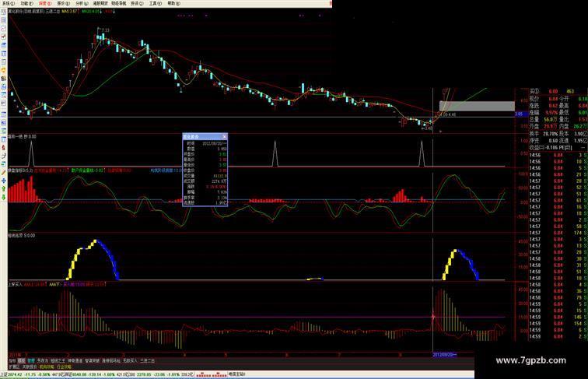Open the 关联报价 tab
Screen dimensions: 588x379
[x=30, y=367]
